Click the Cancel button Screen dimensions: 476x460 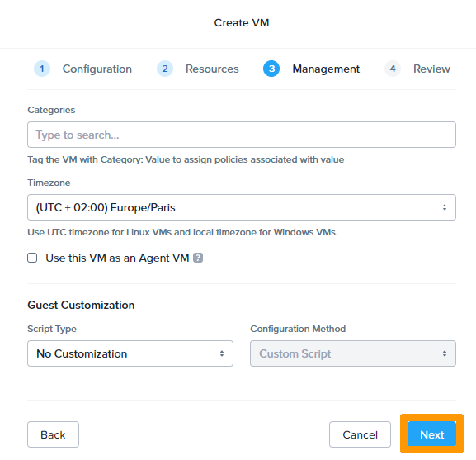pyautogui.click(x=360, y=434)
